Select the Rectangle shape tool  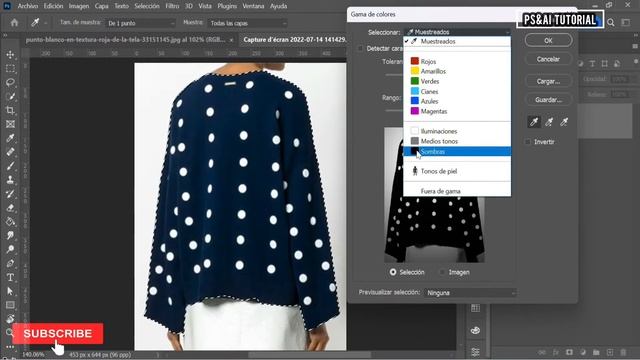[11, 305]
